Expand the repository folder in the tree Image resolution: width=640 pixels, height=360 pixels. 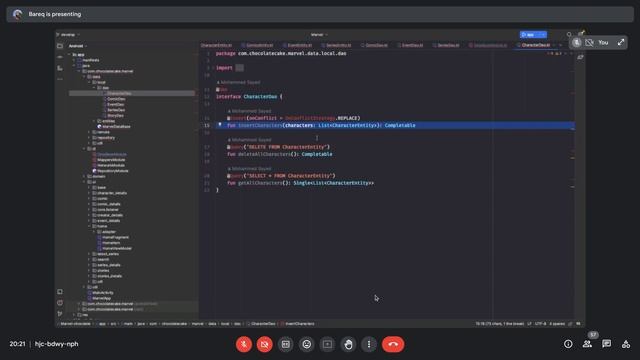point(89,138)
